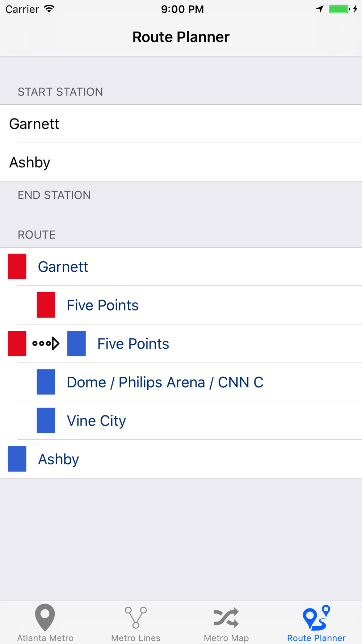Select Garnett as the start station
Image resolution: width=362 pixels, height=644 pixels.
pyautogui.click(x=34, y=124)
